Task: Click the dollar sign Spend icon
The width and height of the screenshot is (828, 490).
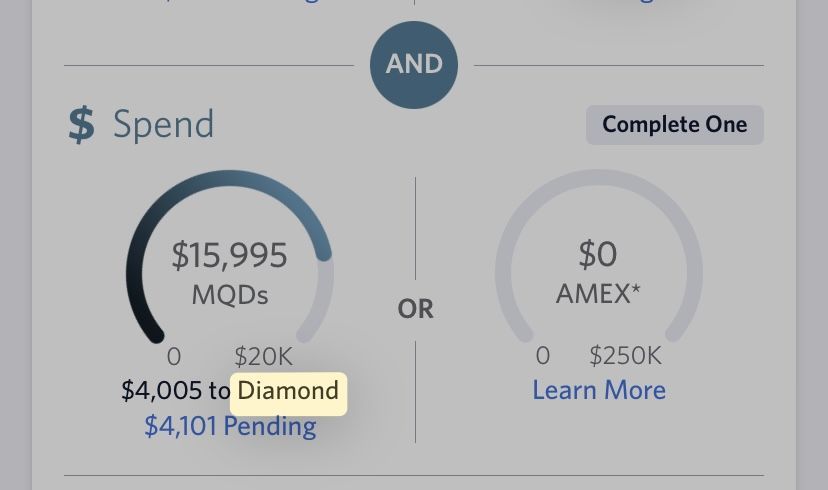Action: pos(81,125)
